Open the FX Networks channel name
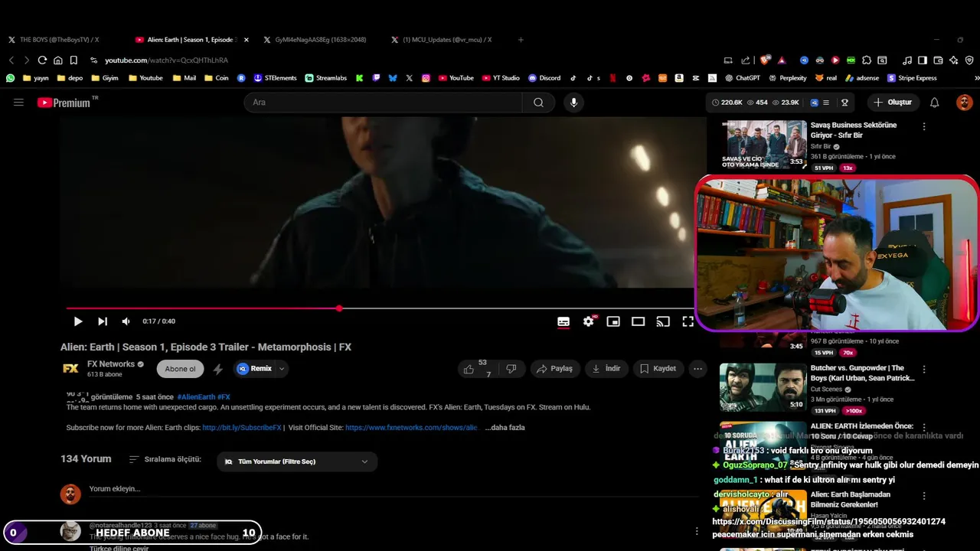This screenshot has width=980, height=551. (111, 364)
